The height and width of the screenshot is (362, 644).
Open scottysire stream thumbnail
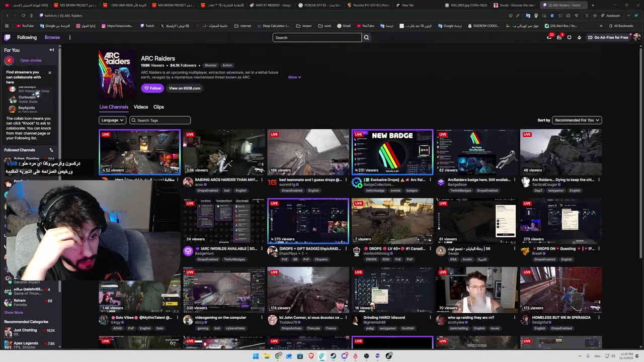(476, 290)
